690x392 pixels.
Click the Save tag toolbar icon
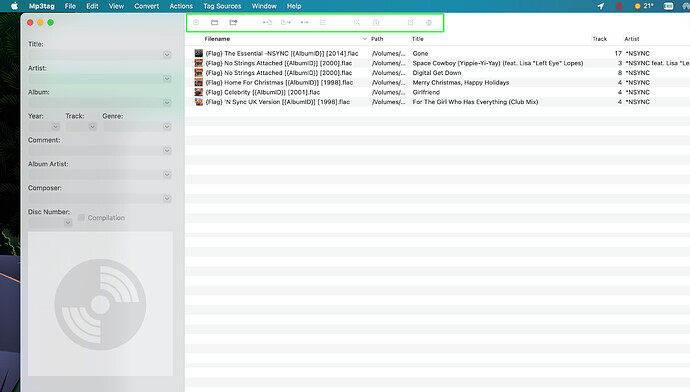[196, 22]
